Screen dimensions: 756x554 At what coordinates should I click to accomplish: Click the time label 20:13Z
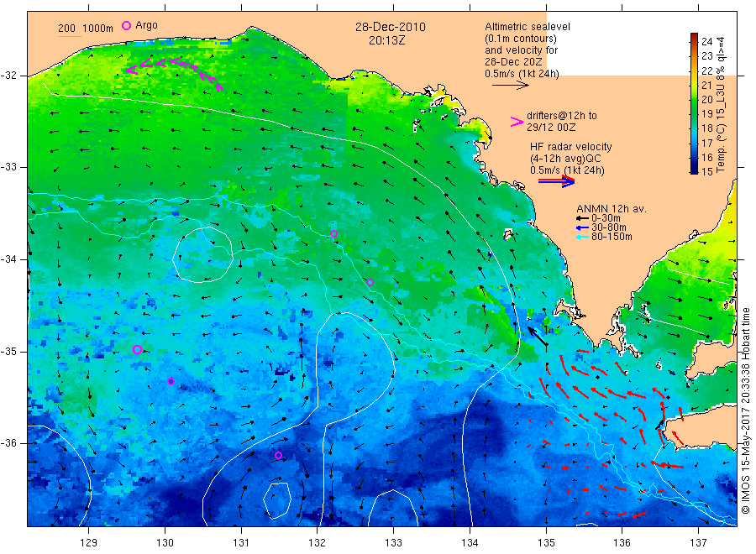click(387, 40)
